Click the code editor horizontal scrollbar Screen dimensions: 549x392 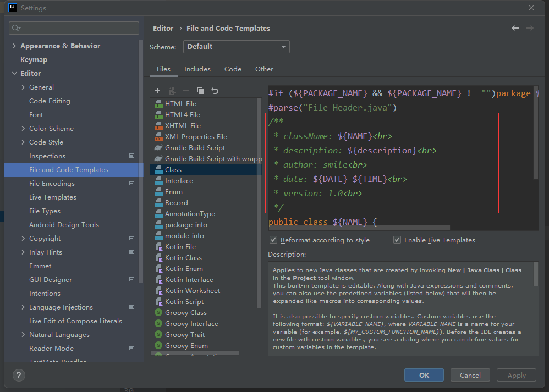point(359,228)
